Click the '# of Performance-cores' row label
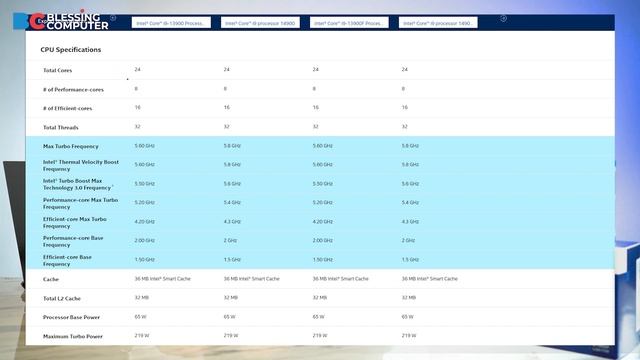 click(73, 89)
